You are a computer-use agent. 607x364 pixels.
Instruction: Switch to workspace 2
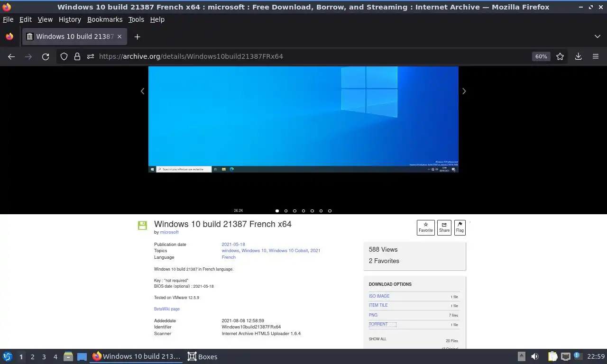tap(32, 357)
